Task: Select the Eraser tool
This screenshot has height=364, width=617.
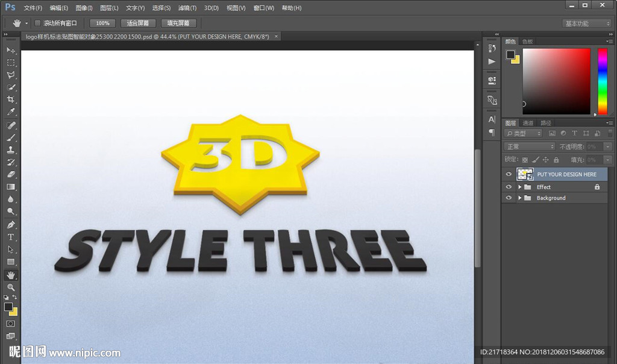Action: tap(11, 174)
